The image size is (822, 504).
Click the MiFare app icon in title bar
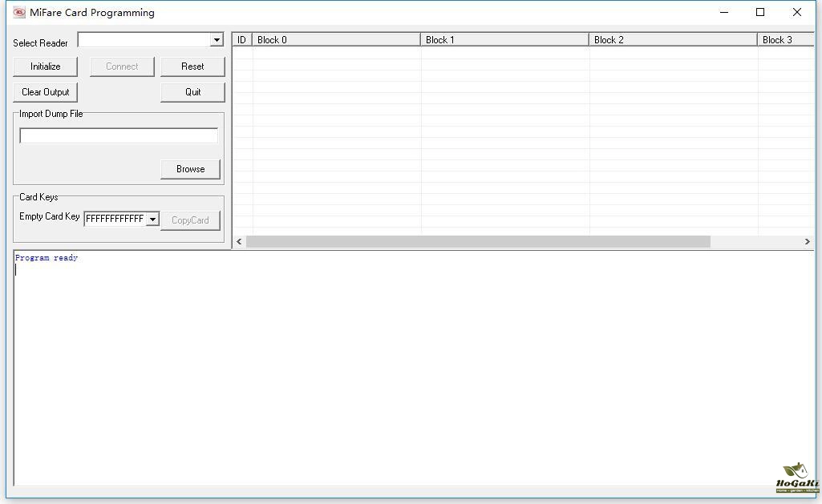[19, 12]
